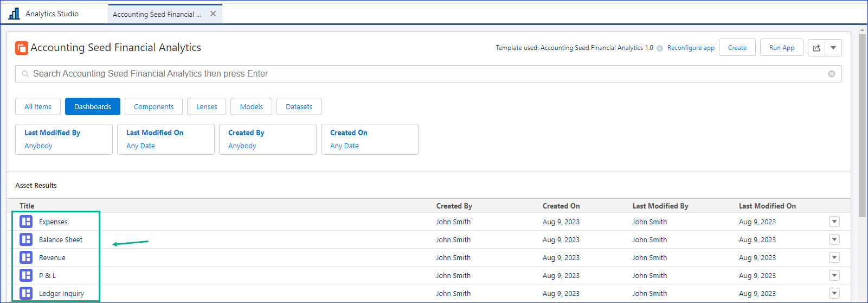
Task: Sort by the Created By column header
Action: click(454, 206)
